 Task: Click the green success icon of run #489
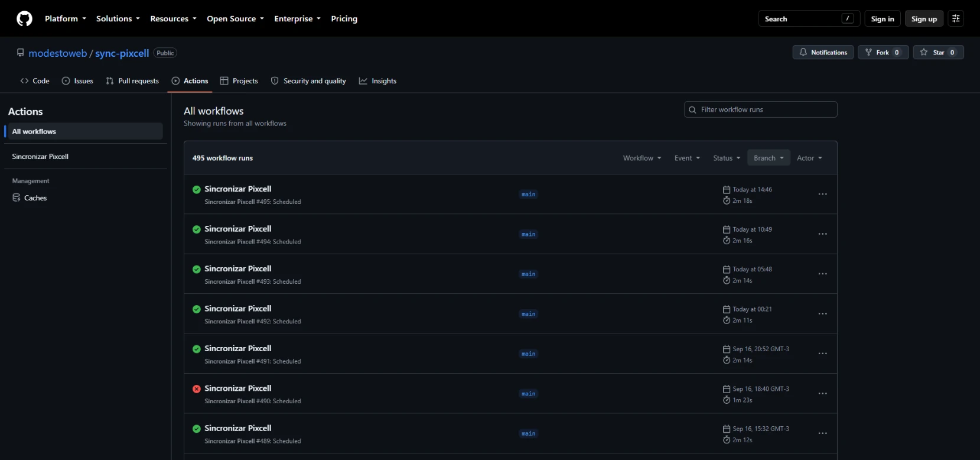197,429
